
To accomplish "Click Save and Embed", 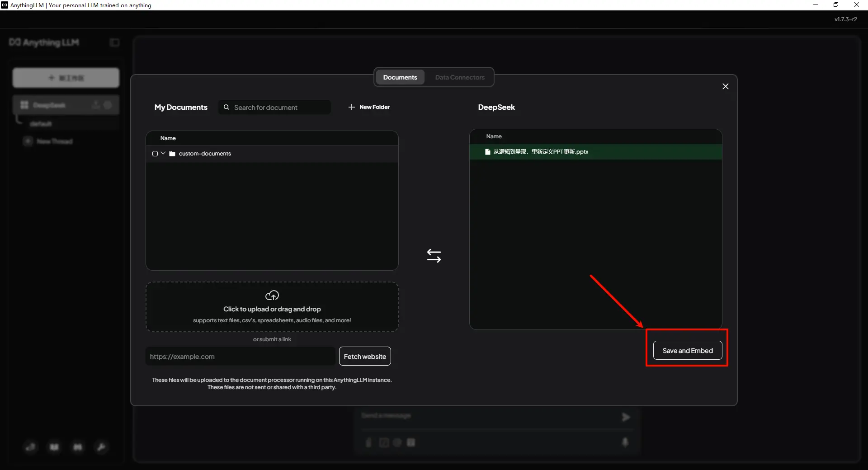I will 688,351.
